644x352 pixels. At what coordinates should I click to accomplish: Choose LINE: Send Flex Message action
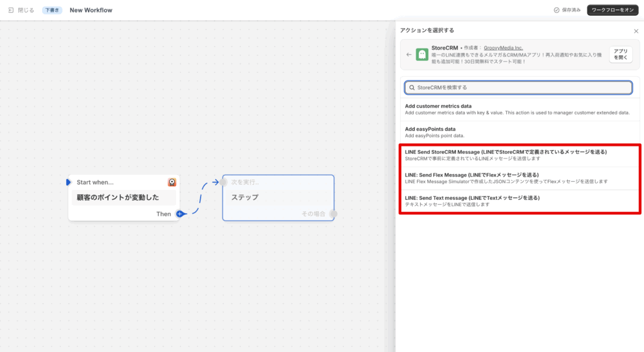click(x=520, y=178)
